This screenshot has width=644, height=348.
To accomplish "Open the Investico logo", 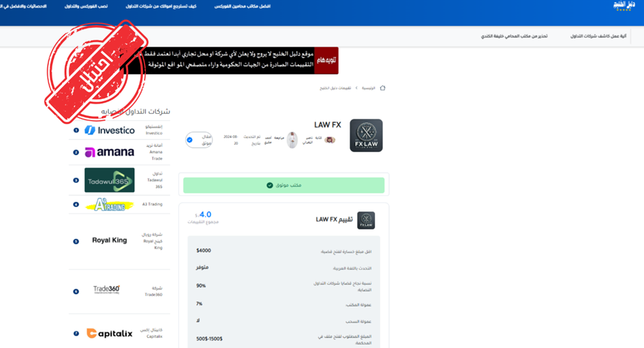I will coord(110,130).
